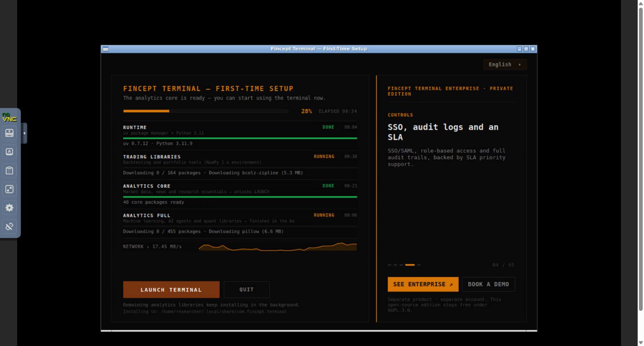Click the 'NETWORK ↓ 17.45 MB/s' readout
Screen dimensions: 644x346
coord(152,247)
